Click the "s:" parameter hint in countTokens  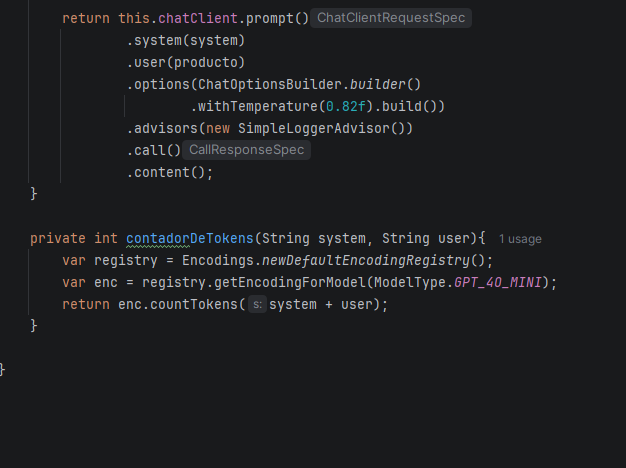(256, 304)
